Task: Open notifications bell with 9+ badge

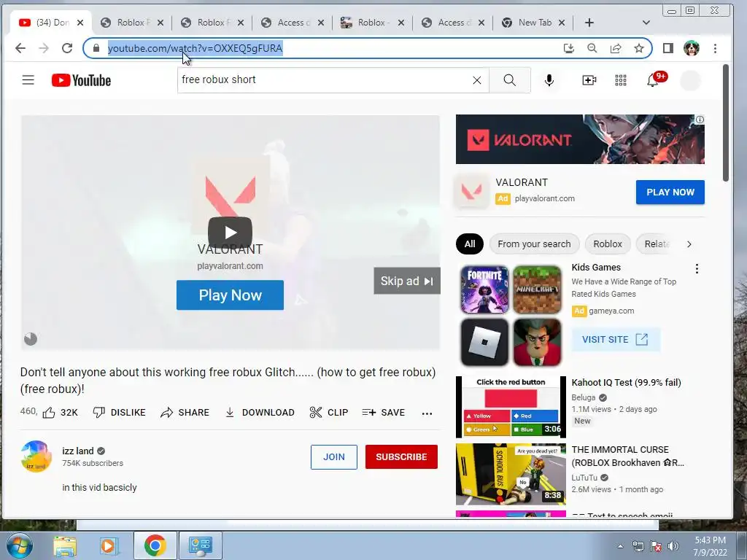Action: coord(656,79)
